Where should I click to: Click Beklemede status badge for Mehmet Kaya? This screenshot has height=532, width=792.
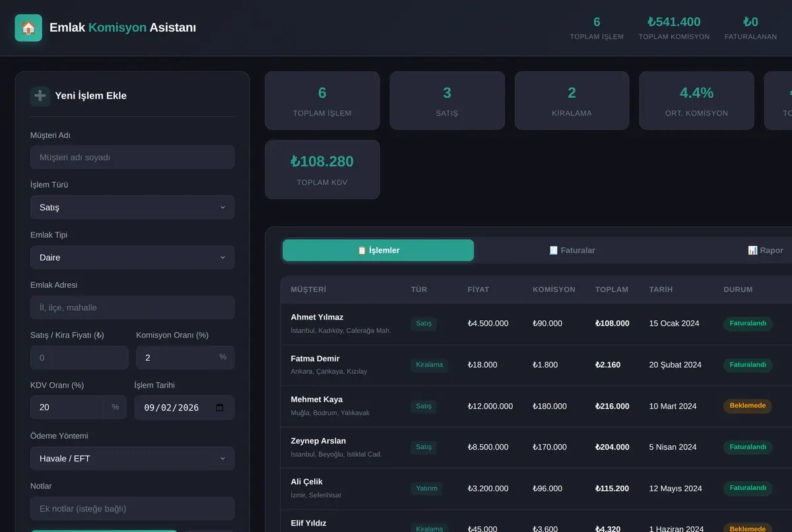coord(748,406)
